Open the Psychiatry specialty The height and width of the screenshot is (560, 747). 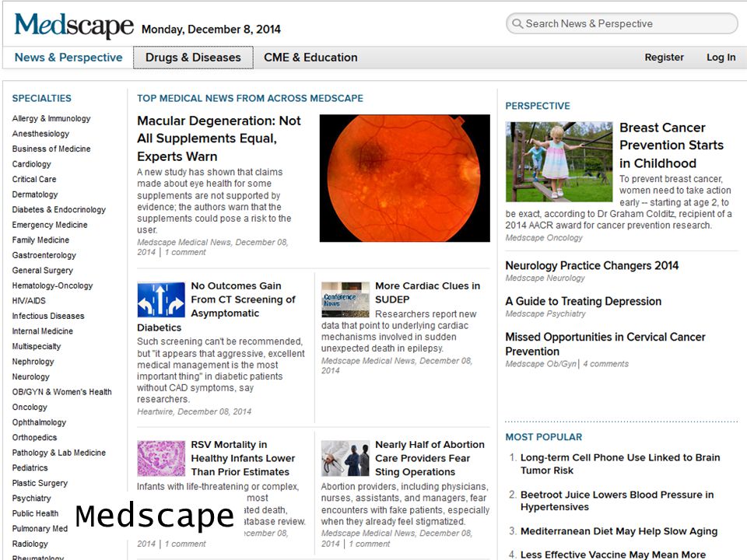coord(31,499)
